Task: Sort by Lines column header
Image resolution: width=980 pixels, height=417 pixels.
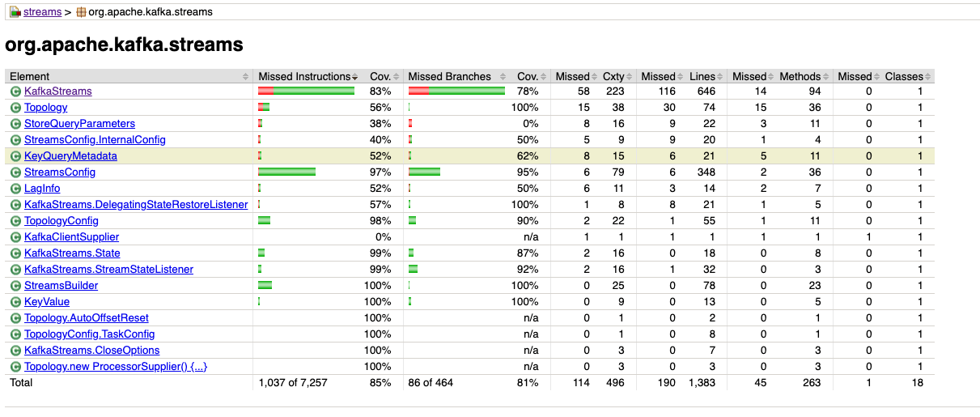Action: tap(702, 76)
